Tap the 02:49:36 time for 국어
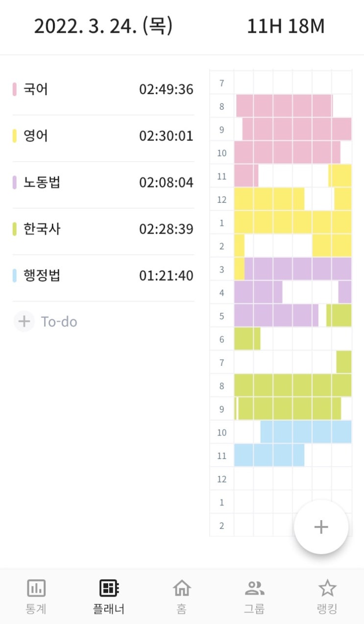Image resolution: width=364 pixels, height=624 pixels. [166, 90]
